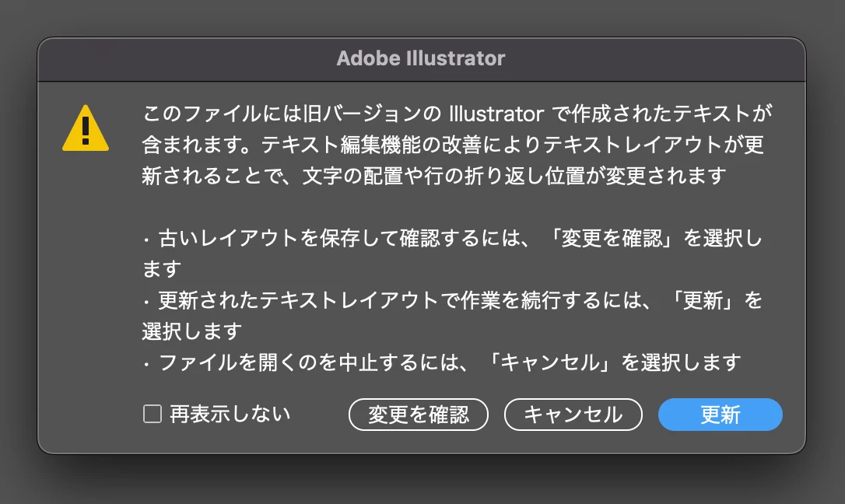Confirm with the blue 更新 button

click(721, 415)
